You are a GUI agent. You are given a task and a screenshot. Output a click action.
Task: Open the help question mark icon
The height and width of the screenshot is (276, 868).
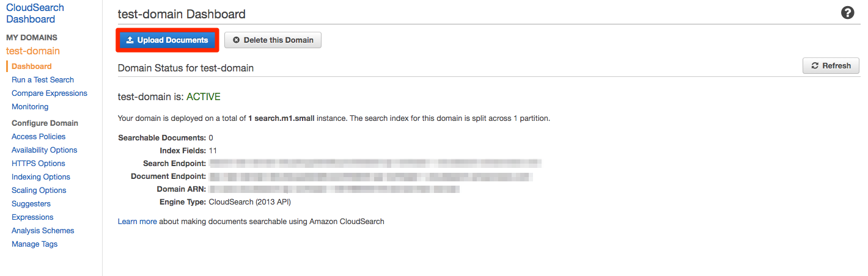[x=847, y=13]
